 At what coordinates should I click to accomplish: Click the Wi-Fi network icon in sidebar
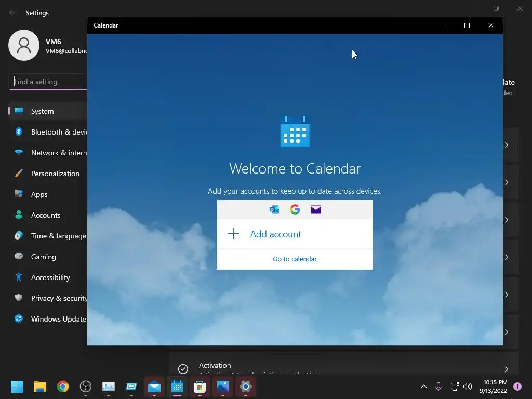pos(19,152)
